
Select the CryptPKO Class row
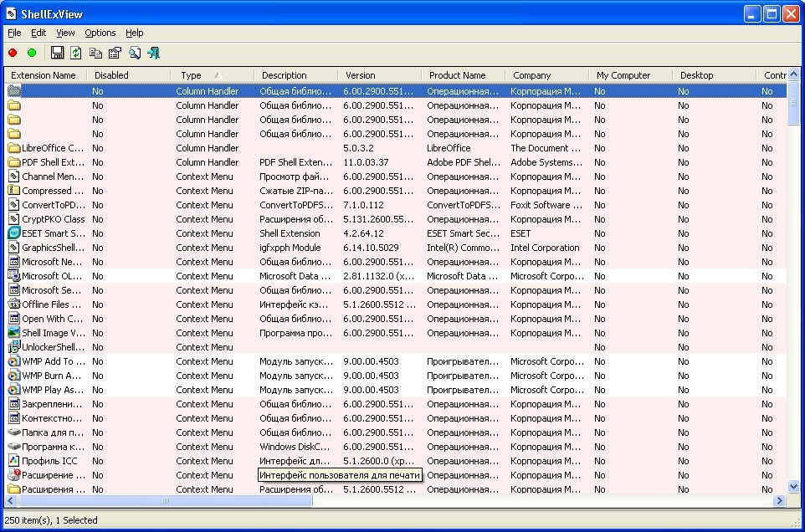click(x=395, y=219)
